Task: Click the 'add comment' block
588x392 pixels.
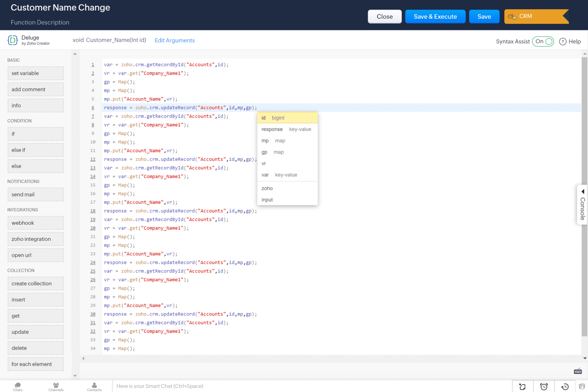Action: 36,89
